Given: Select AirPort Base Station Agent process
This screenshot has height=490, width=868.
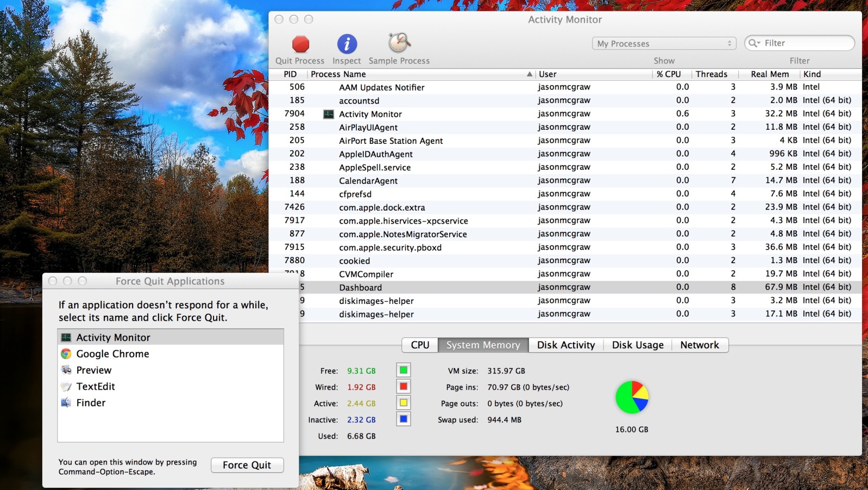Looking at the screenshot, I should tap(565, 141).
